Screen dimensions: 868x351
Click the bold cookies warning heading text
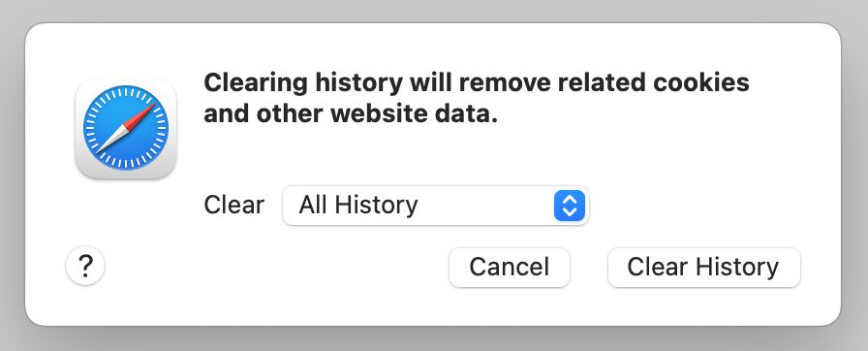point(476,99)
